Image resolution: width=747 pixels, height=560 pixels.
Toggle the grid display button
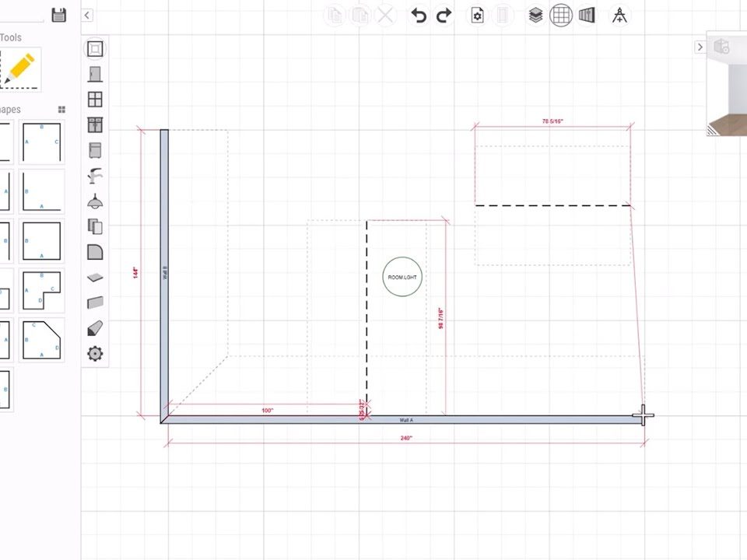pos(561,16)
